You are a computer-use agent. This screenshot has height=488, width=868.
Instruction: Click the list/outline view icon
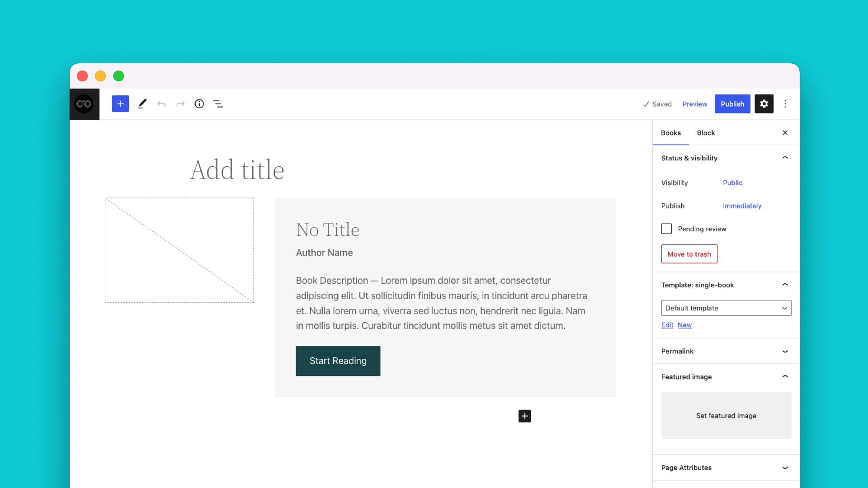tap(219, 103)
